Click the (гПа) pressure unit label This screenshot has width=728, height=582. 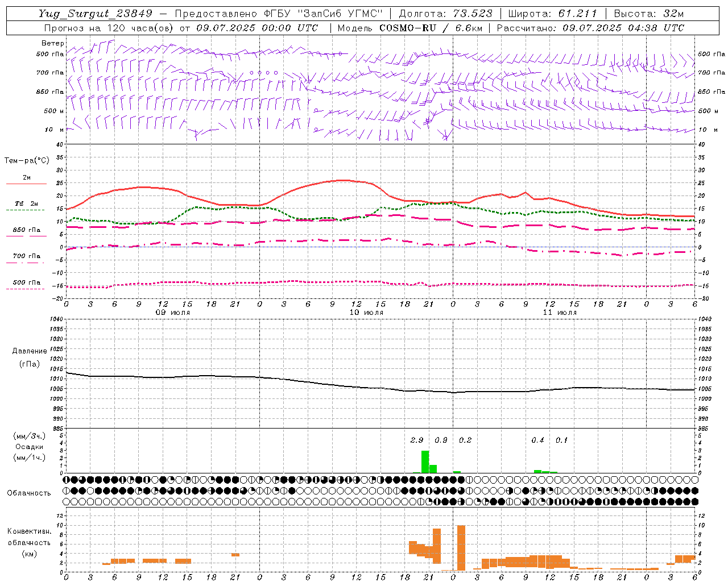[30, 364]
